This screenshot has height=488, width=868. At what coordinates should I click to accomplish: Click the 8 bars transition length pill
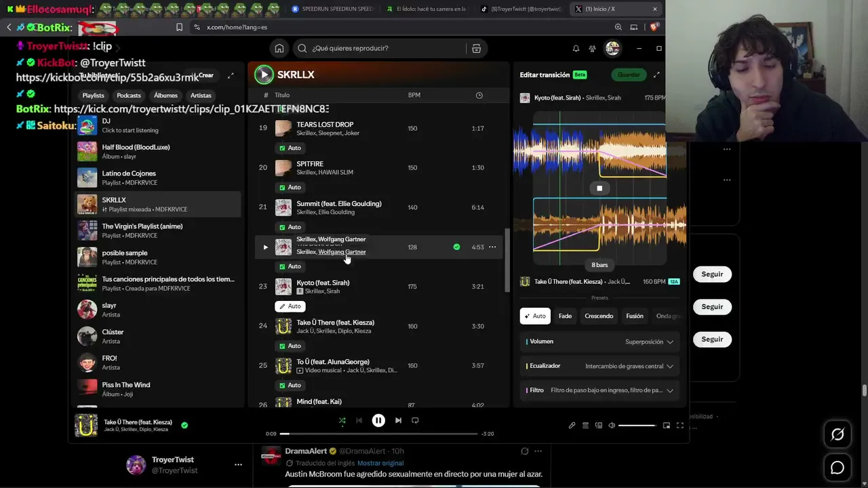point(599,265)
